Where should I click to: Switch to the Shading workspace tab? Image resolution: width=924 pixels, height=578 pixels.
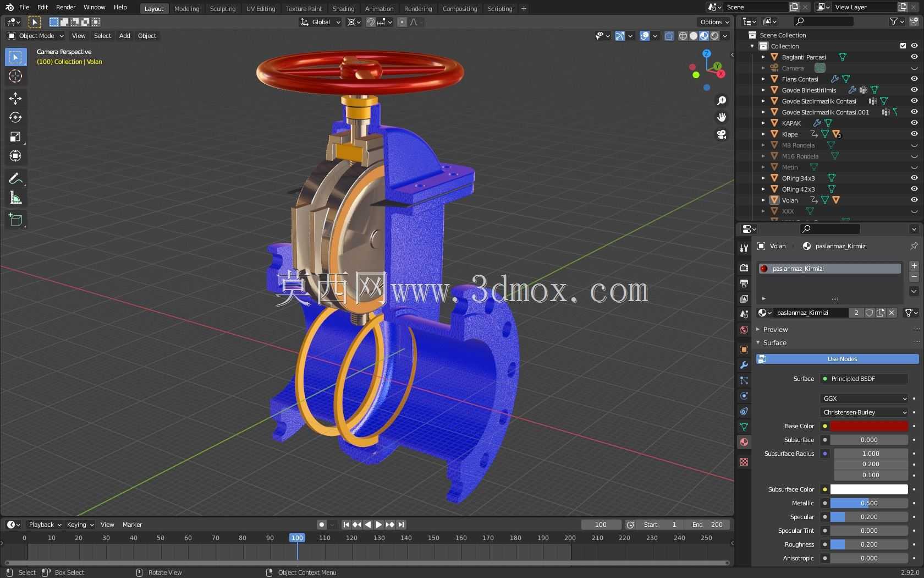pos(343,8)
